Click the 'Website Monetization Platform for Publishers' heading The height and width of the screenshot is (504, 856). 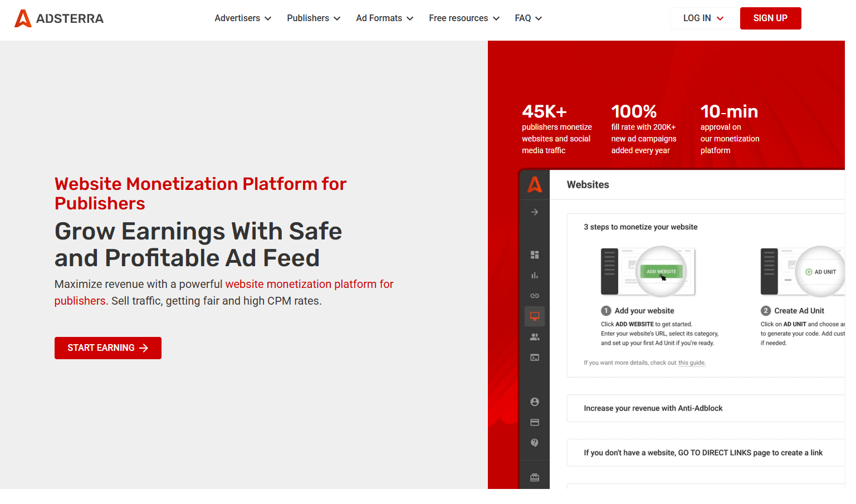tap(200, 193)
